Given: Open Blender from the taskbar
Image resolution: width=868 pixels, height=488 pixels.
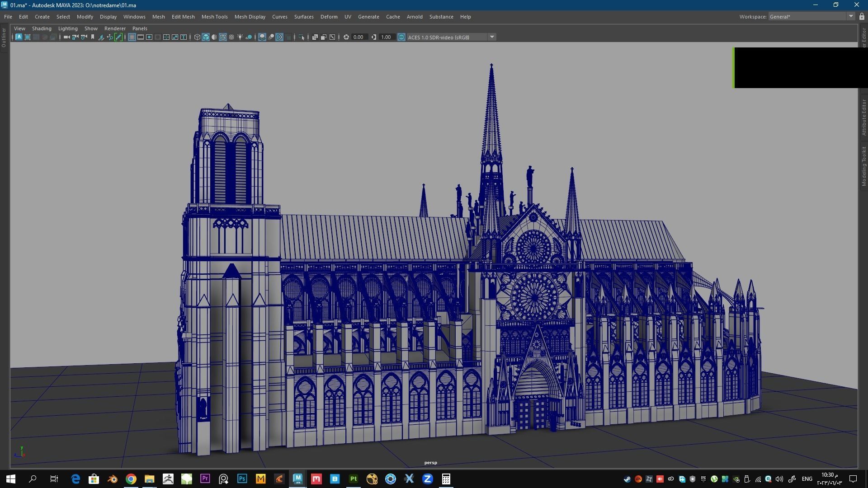Looking at the screenshot, I should 112,479.
